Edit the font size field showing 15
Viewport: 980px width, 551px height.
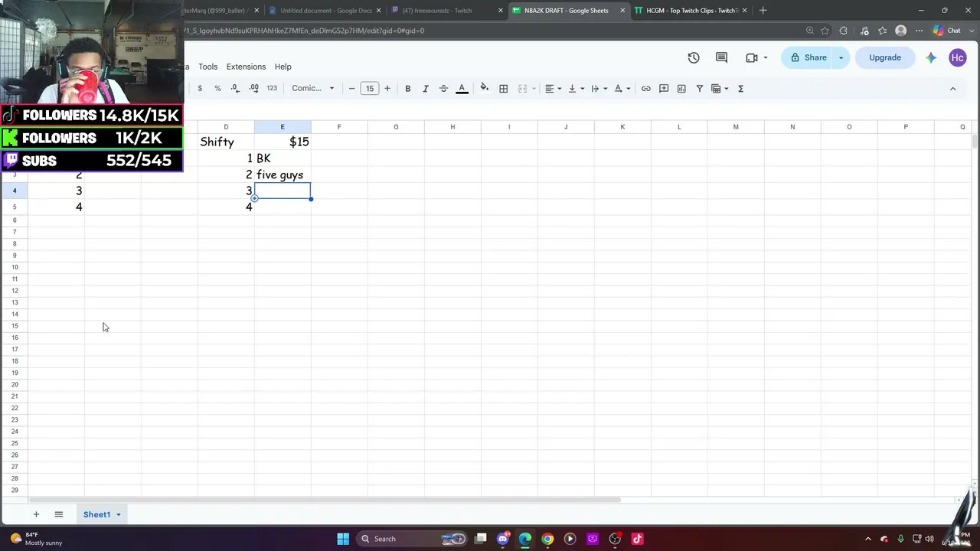(370, 89)
